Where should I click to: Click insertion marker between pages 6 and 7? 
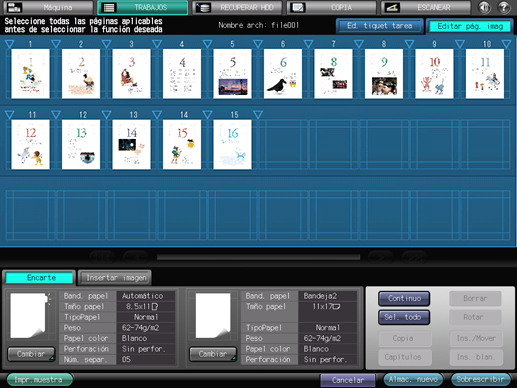point(308,44)
